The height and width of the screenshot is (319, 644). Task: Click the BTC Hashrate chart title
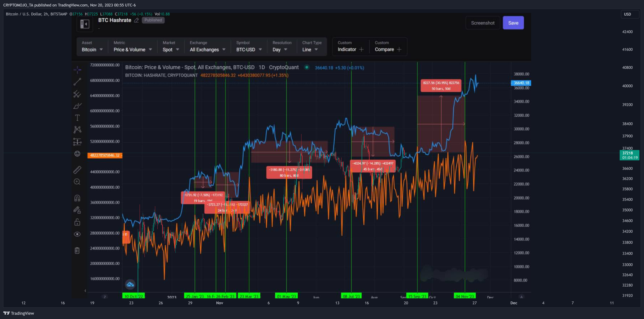(x=115, y=20)
